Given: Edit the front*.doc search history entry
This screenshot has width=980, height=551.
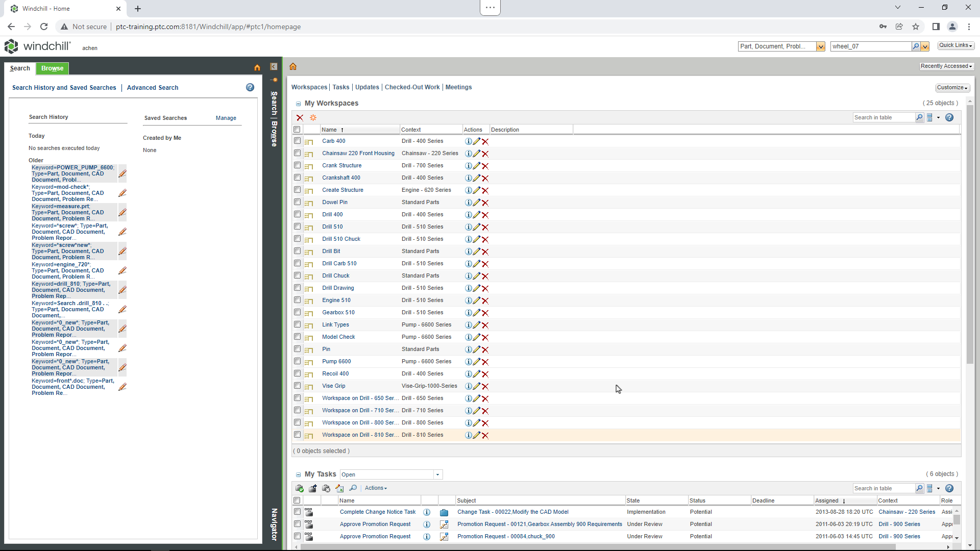Looking at the screenshot, I should point(122,387).
